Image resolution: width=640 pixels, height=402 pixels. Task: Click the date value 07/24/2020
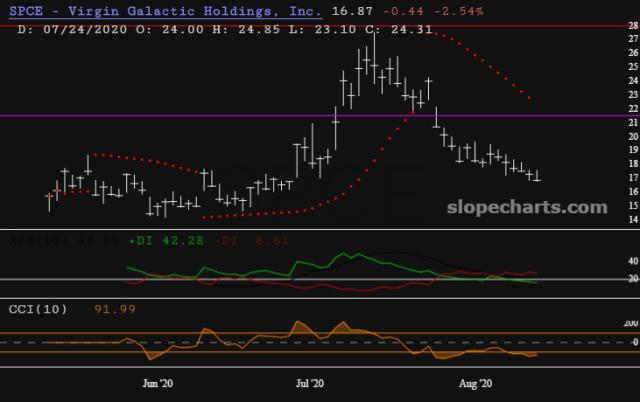[85, 29]
